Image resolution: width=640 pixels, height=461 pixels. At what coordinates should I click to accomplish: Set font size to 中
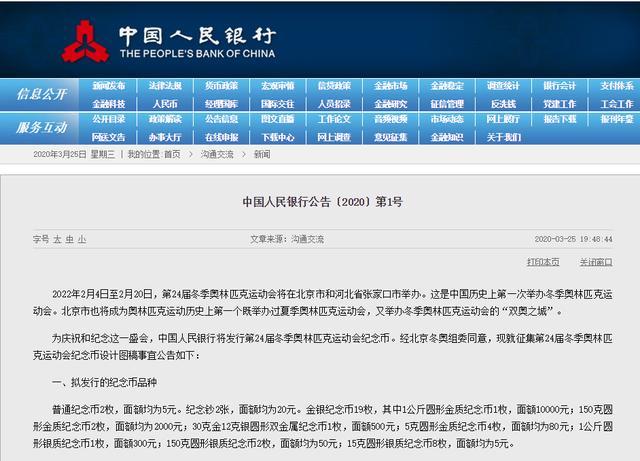[70, 239]
